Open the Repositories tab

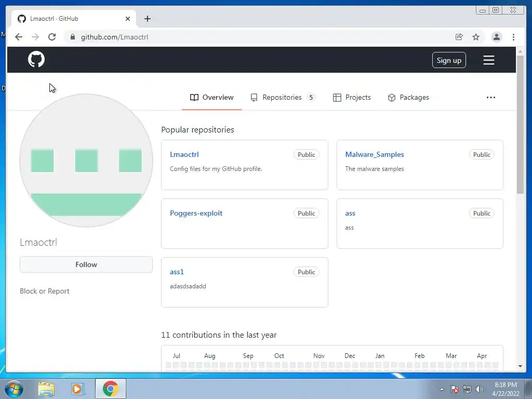[x=283, y=97]
